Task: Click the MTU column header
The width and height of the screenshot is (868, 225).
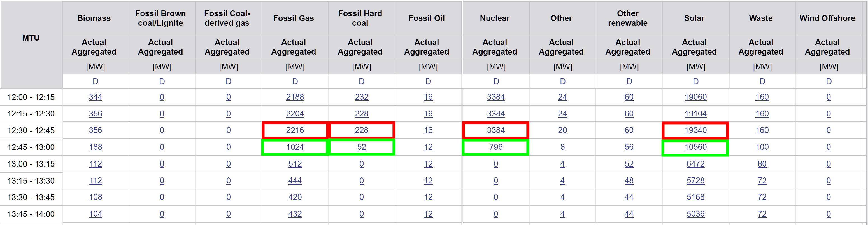Action: coord(31,38)
